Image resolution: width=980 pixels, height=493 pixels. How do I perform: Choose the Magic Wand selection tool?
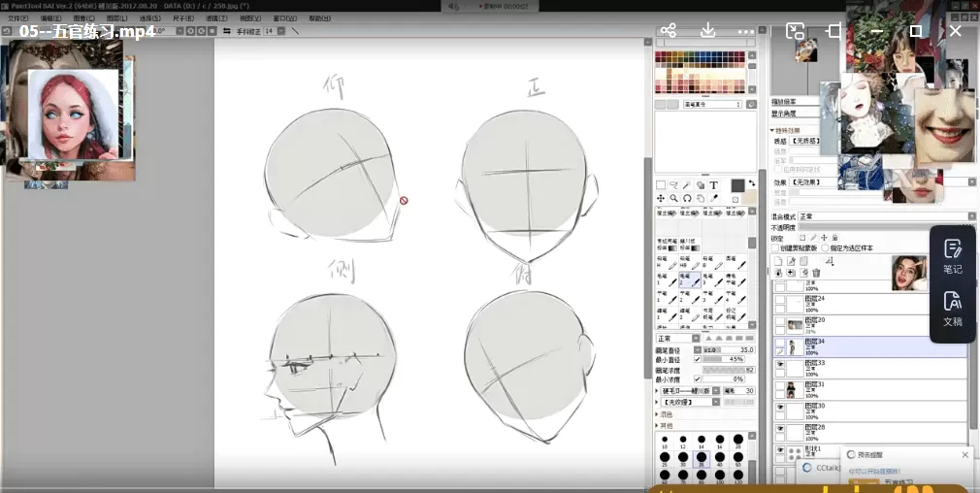coord(687,185)
